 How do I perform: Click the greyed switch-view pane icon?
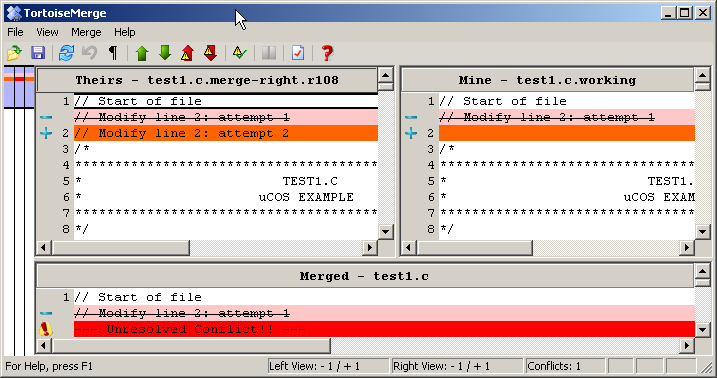click(x=269, y=53)
